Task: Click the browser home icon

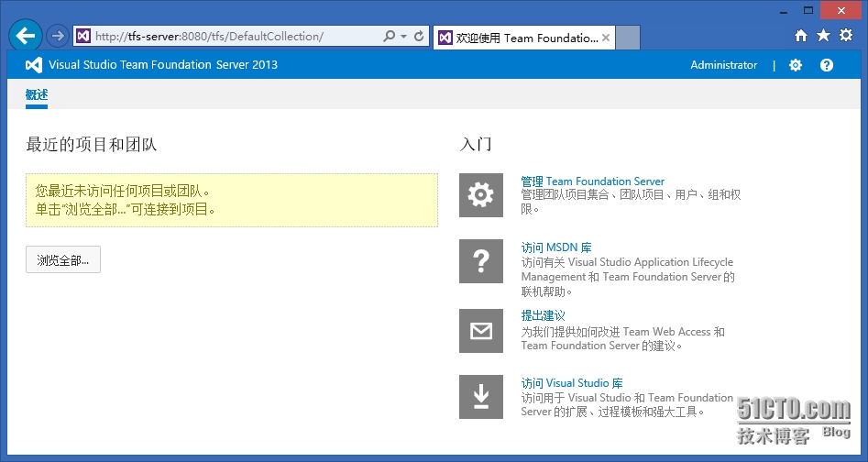Action: [800, 36]
